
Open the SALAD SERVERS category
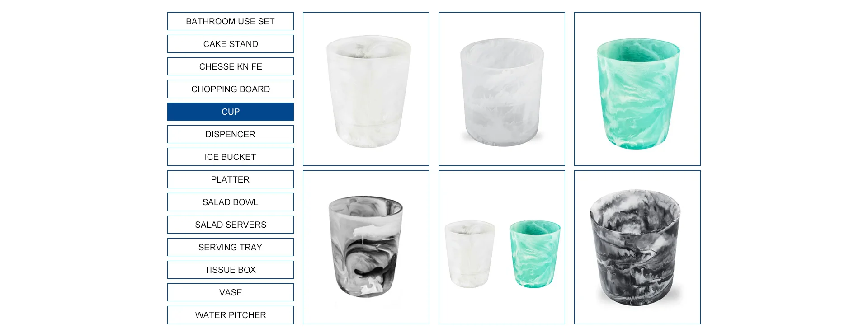point(230,225)
